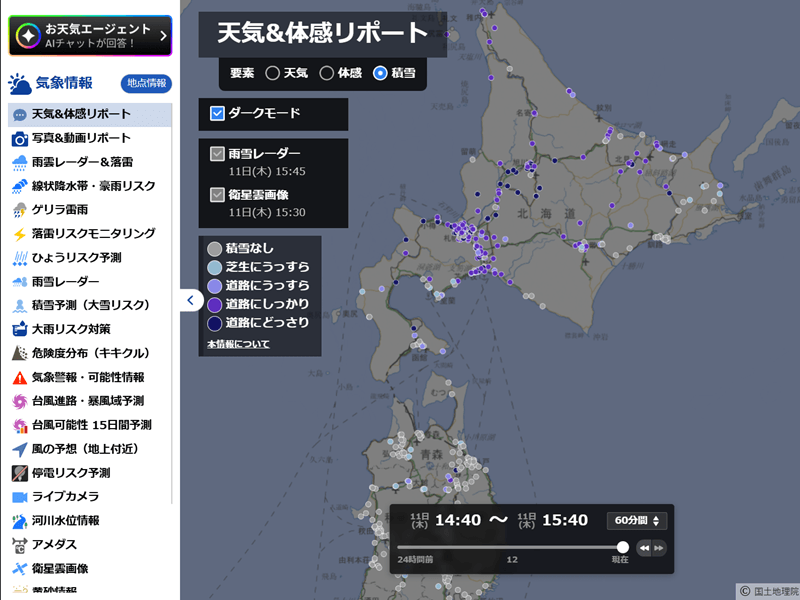Click the 地点情報 button

(x=145, y=84)
